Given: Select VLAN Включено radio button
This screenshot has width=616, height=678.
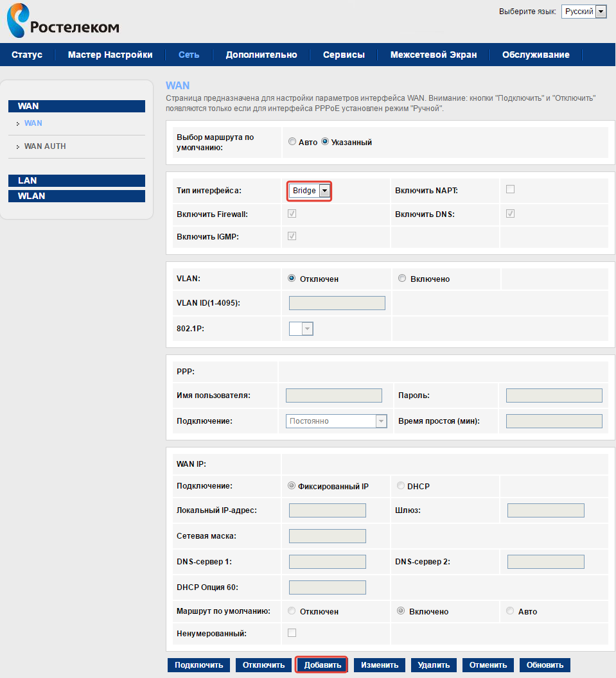Looking at the screenshot, I should [402, 279].
